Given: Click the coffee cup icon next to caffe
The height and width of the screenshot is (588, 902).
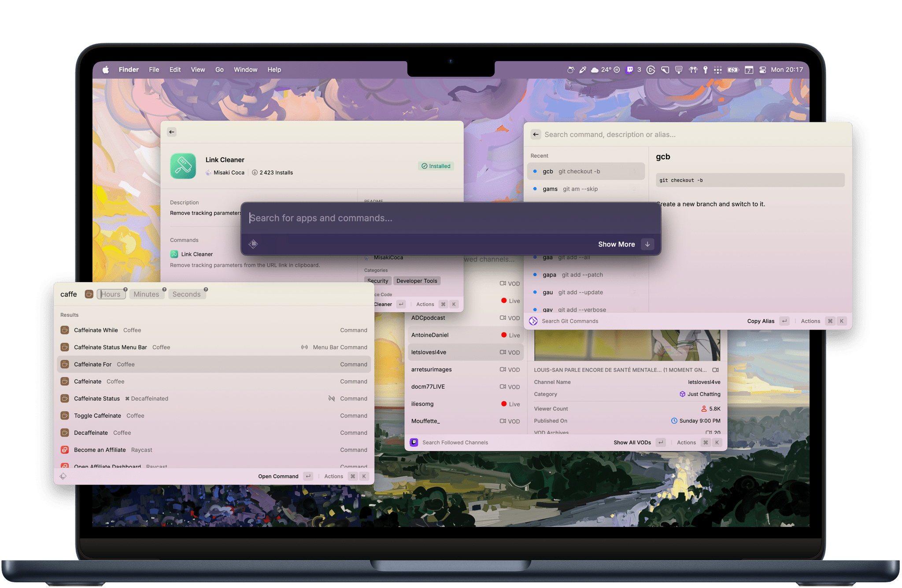Looking at the screenshot, I should (x=89, y=294).
